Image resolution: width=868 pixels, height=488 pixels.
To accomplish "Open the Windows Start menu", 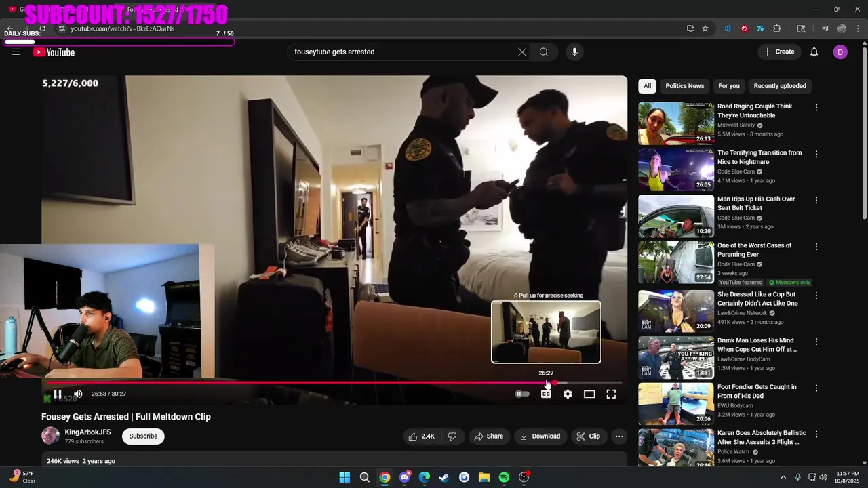I will 344,477.
